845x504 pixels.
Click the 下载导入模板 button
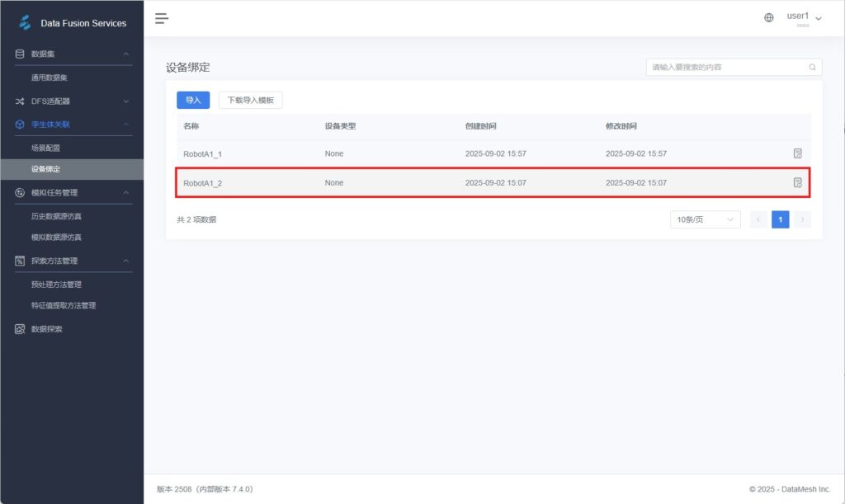pyautogui.click(x=251, y=100)
